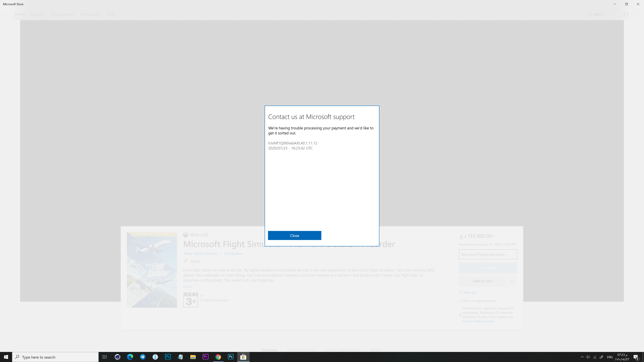Viewport: 644px width, 362px height.
Task: Open Adobe Premiere Pro from taskbar
Action: coord(205,357)
